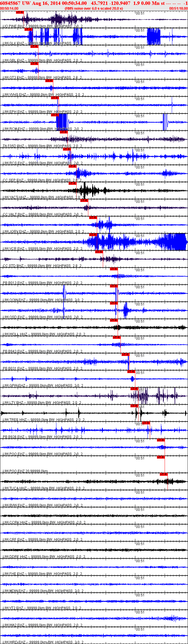Click the pick flag on UW.LTY trace
Screen dimensions: 188x644
pyautogui.click(x=134, y=389)
